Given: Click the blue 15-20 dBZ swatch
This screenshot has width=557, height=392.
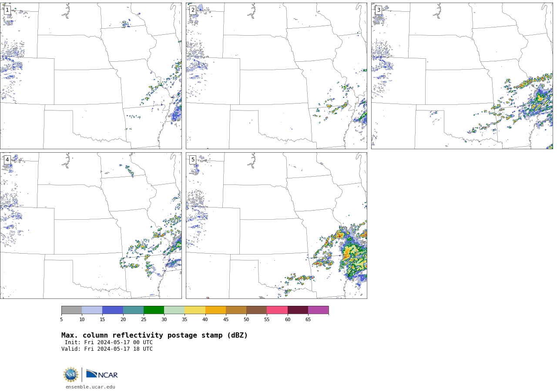Looking at the screenshot, I should 113,310.
